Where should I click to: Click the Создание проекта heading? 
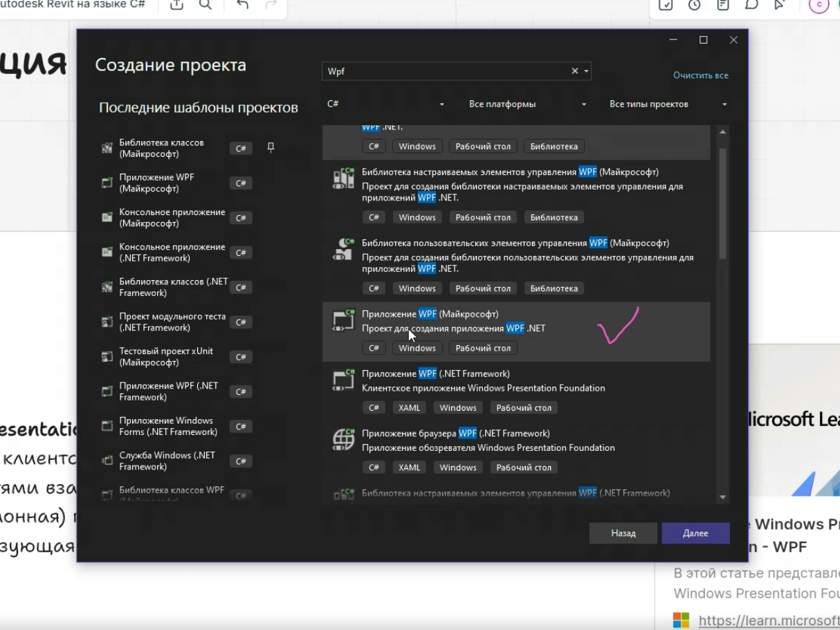170,65
